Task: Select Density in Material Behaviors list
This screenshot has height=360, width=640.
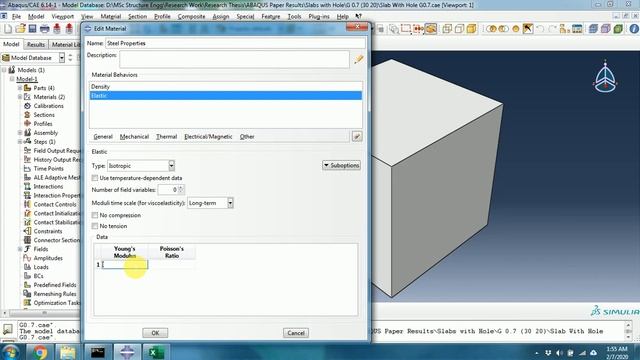Action: coord(226,87)
